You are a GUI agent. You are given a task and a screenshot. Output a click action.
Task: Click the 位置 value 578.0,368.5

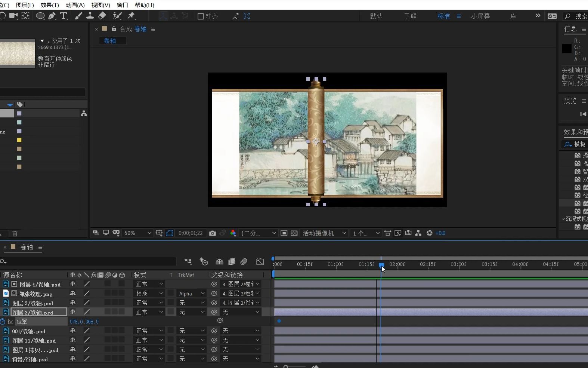click(84, 322)
